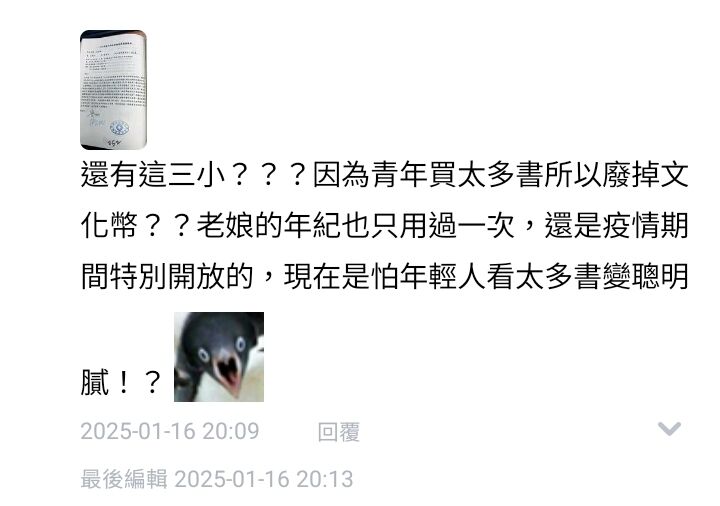Image resolution: width=720 pixels, height=506 pixels.
Task: Click the word 老娘 in the comment
Action: pyautogui.click(x=225, y=225)
